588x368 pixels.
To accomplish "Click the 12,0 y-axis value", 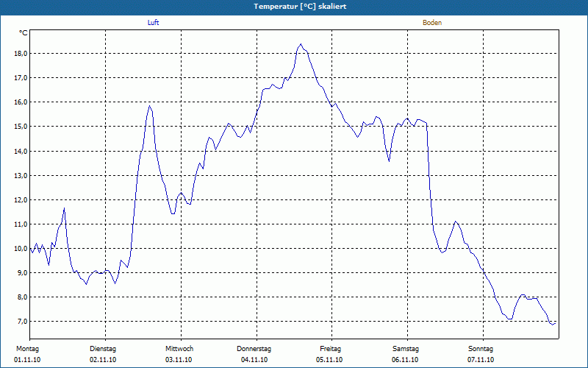I will click(x=21, y=199).
